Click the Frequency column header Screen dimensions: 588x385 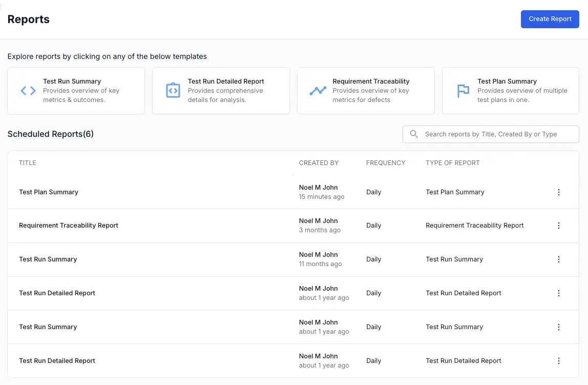385,163
